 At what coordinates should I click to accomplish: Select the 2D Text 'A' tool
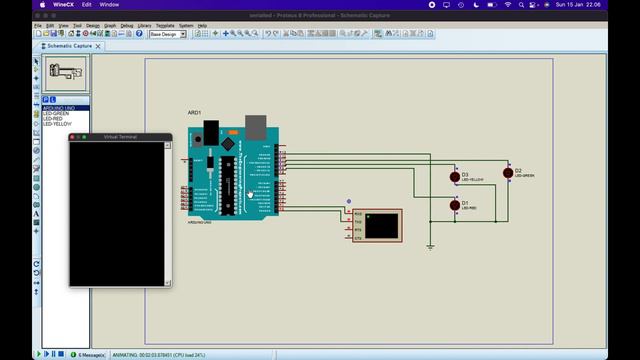[36, 214]
